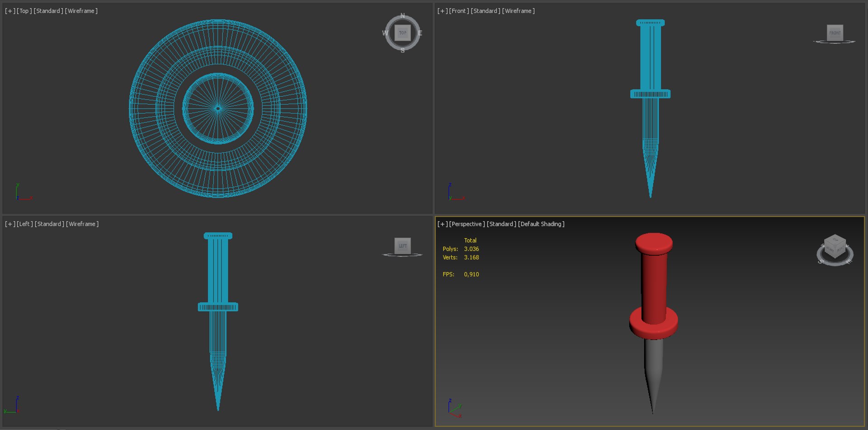The image size is (868, 430).
Task: Open the [Top] view label menu
Action: (x=24, y=11)
